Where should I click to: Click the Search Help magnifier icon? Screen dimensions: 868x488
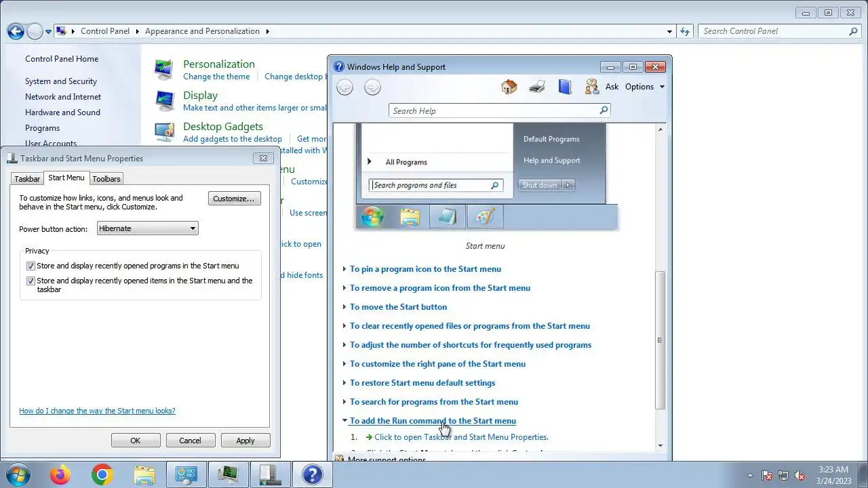pyautogui.click(x=604, y=110)
